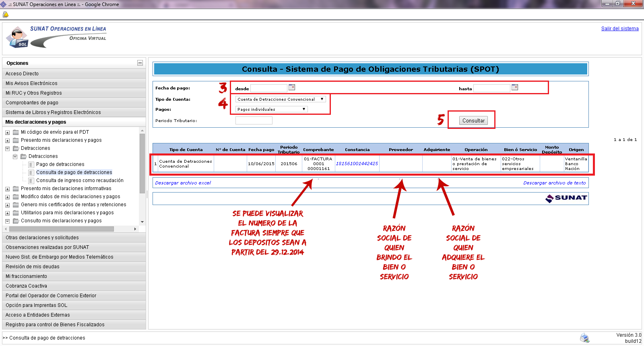Collapse the nested Detracciones subfolder node
Viewport: 644px width, 346px height.
click(15, 157)
